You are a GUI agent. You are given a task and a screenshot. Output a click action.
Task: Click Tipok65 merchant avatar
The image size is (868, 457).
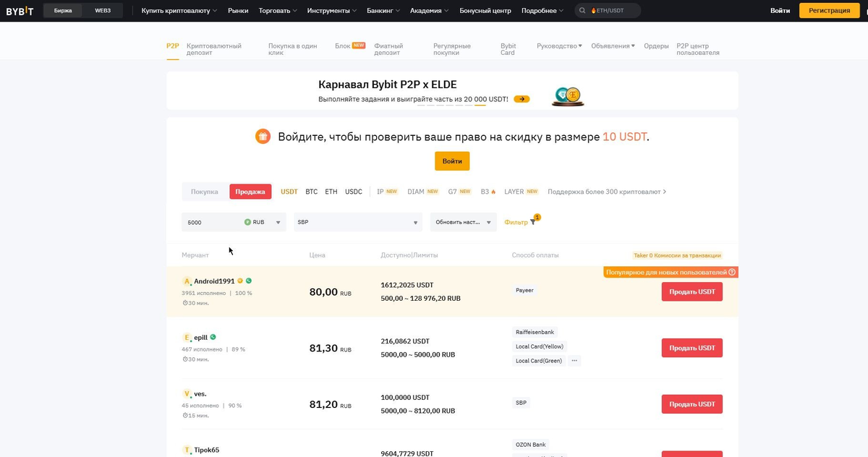pyautogui.click(x=187, y=450)
